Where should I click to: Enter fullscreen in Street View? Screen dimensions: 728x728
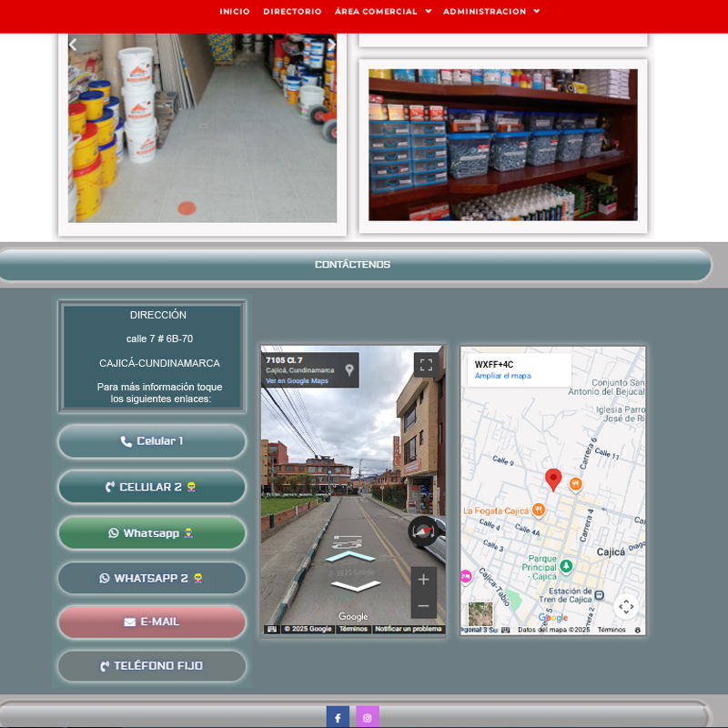[x=426, y=365]
